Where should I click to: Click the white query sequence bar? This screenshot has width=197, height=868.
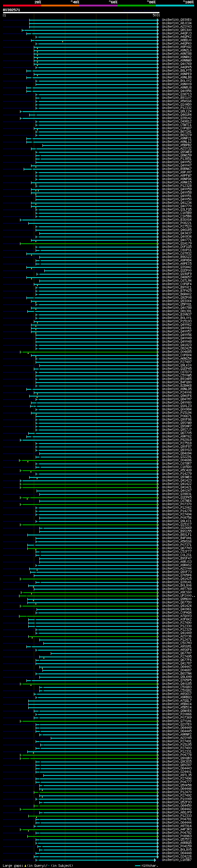81,13
